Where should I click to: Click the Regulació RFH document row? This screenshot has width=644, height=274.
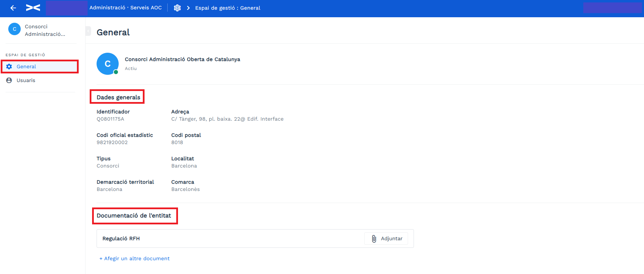(255, 239)
